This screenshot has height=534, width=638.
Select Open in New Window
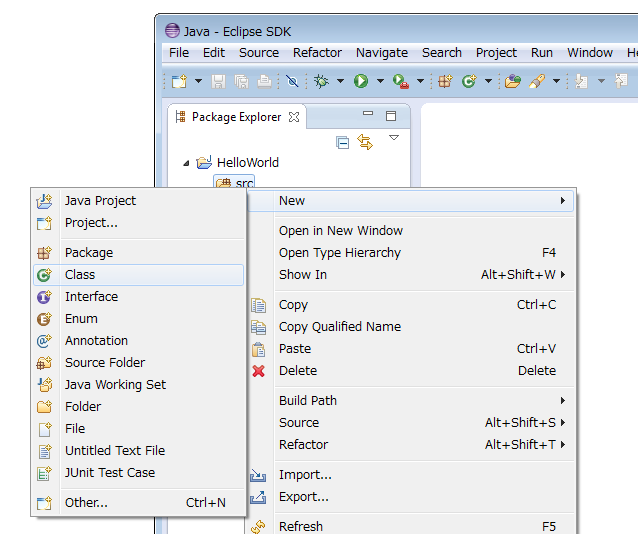click(x=411, y=231)
